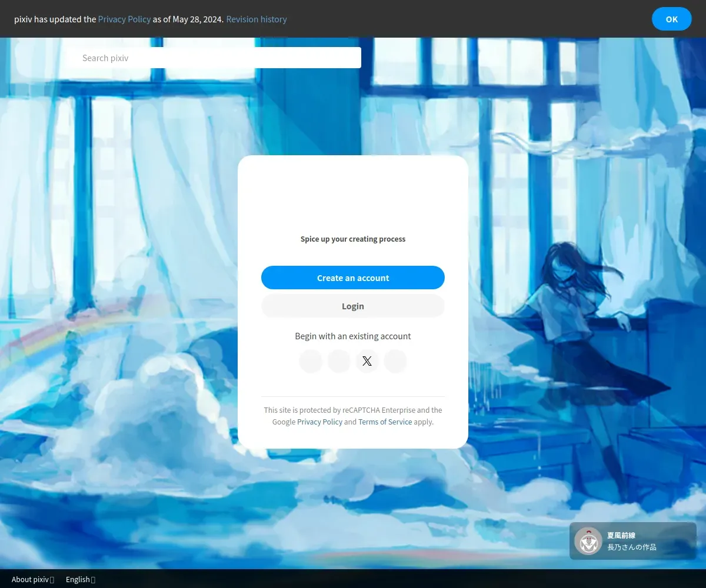This screenshot has width=706, height=588.
Task: Open the Revision history link
Action: click(257, 19)
